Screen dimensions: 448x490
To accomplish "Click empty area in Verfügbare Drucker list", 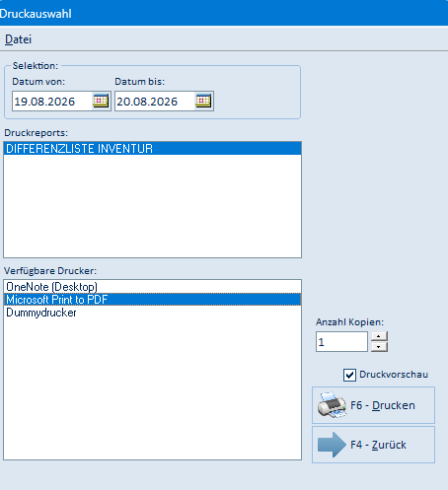I will click(152, 388).
